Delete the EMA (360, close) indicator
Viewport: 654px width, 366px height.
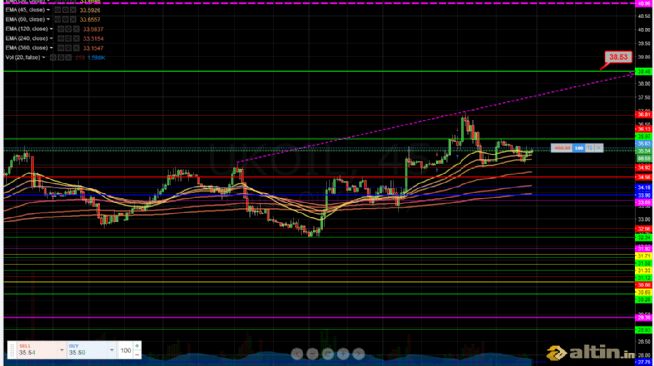coord(76,48)
